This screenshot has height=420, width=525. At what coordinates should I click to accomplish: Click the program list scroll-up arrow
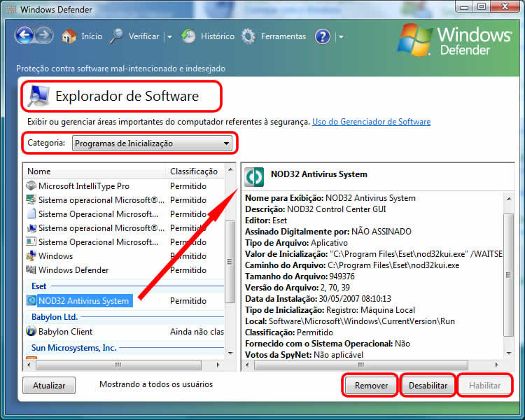coord(230,170)
